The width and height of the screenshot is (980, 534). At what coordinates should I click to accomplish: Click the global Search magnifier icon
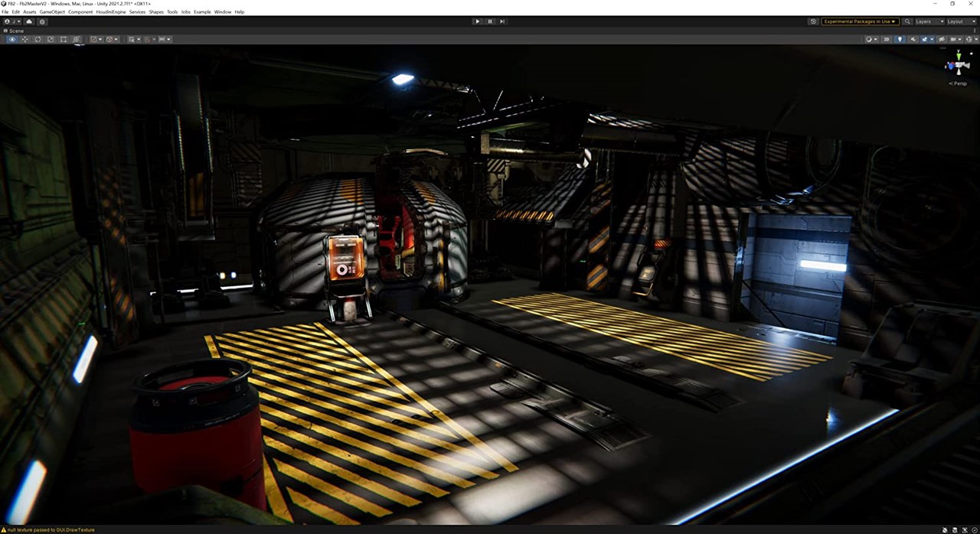(907, 21)
